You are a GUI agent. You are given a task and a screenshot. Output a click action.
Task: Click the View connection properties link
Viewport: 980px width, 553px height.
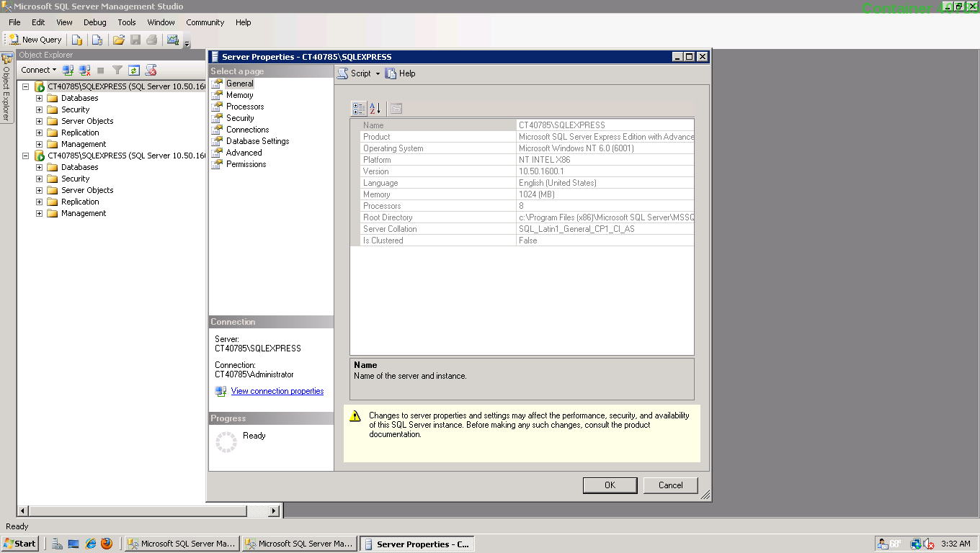click(x=277, y=391)
